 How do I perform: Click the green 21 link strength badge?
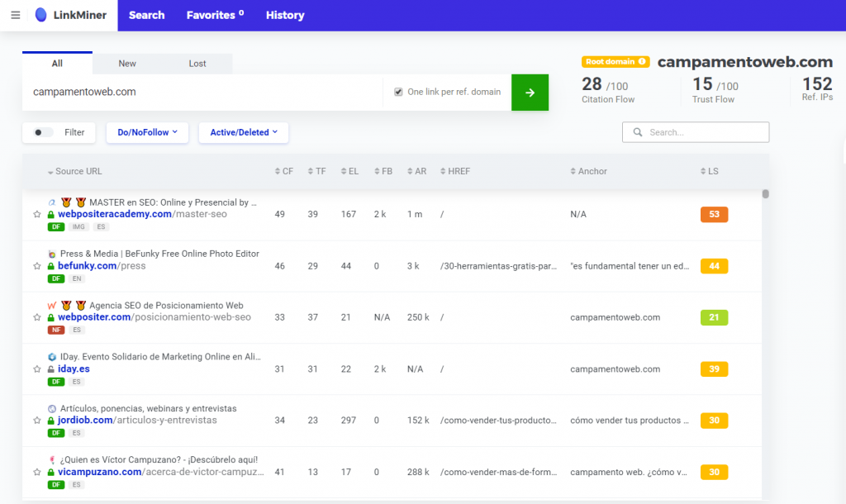point(714,317)
